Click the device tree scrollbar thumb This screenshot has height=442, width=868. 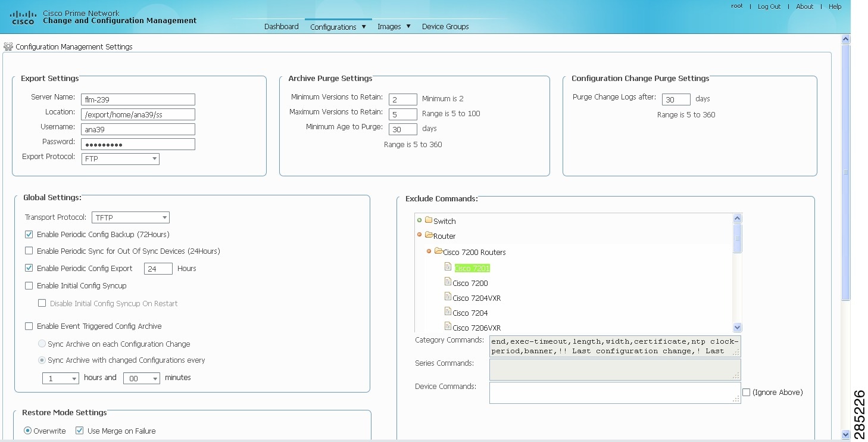click(x=738, y=238)
